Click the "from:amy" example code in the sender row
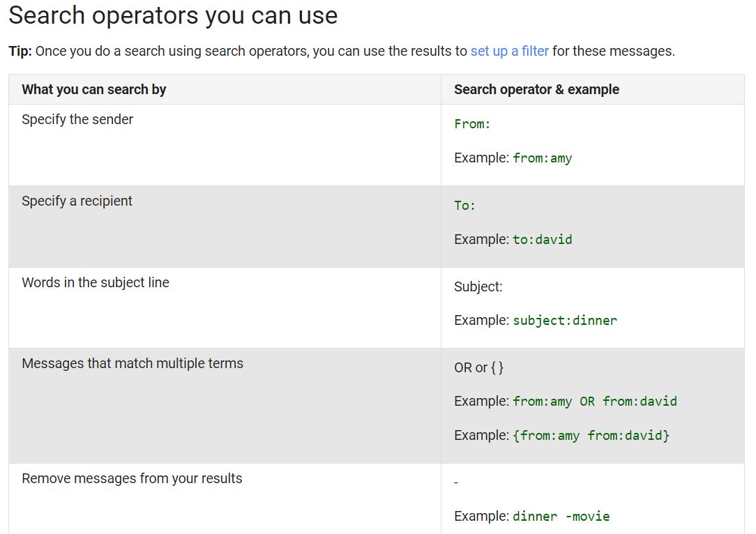Screen dimensions: 756x534 [542, 158]
